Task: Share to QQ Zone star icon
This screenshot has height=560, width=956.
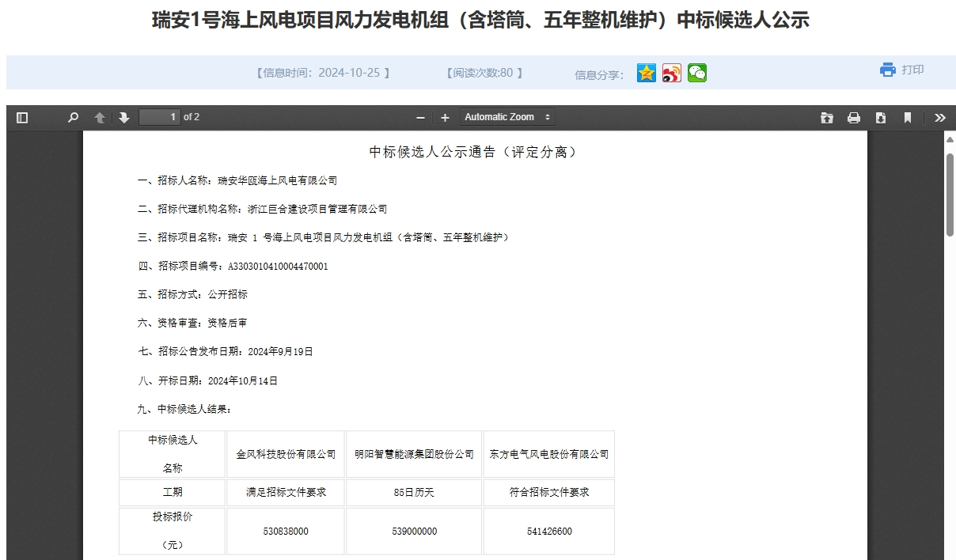Action: click(647, 73)
